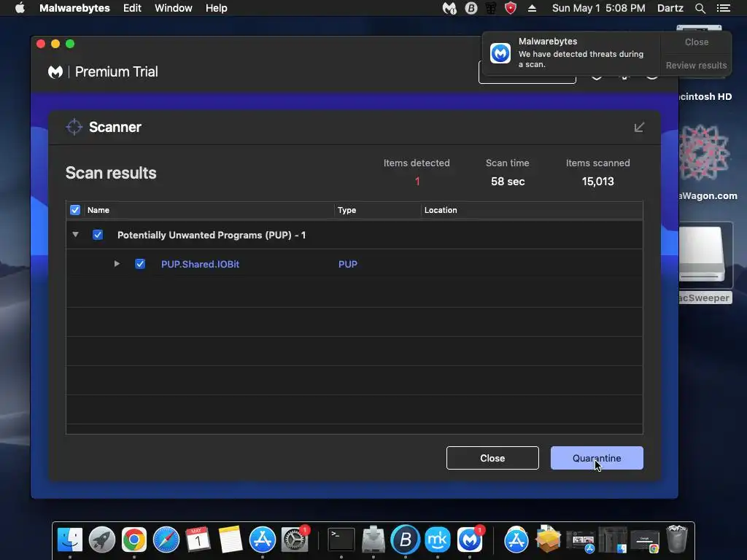The image size is (747, 560).
Task: Open the Window menu
Action: click(174, 8)
